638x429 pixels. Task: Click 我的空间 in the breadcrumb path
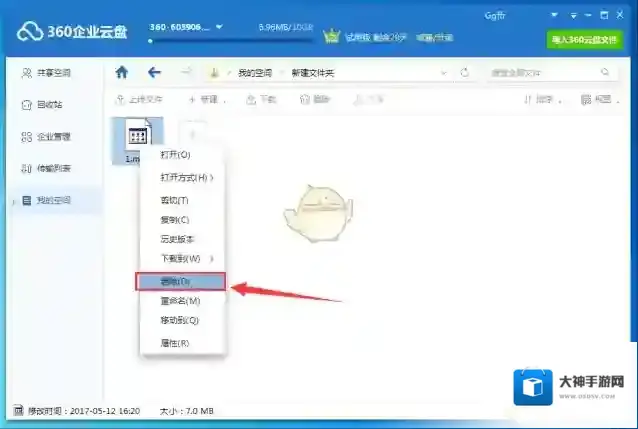(x=255, y=73)
